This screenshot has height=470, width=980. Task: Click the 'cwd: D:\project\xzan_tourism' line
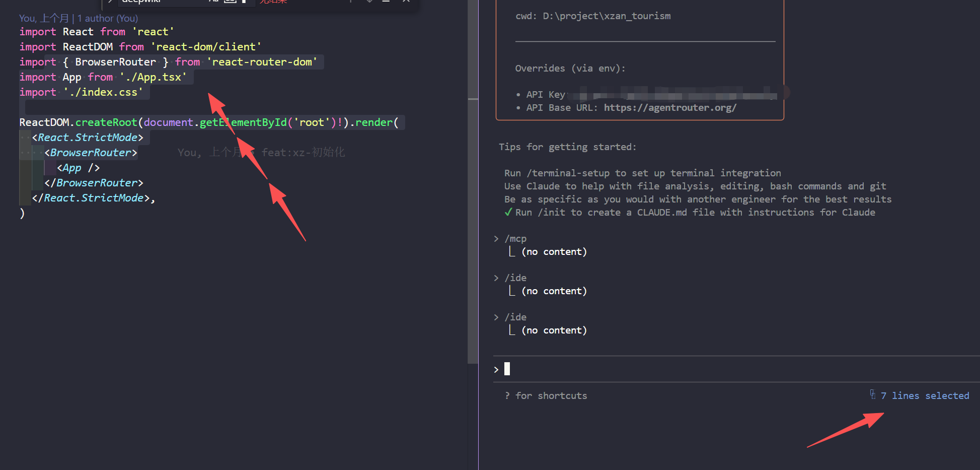coord(593,16)
